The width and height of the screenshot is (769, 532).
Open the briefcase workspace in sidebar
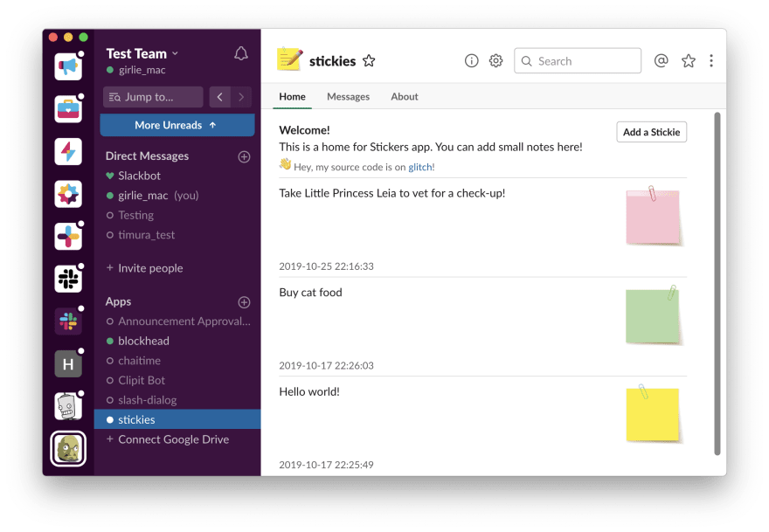pyautogui.click(x=68, y=109)
